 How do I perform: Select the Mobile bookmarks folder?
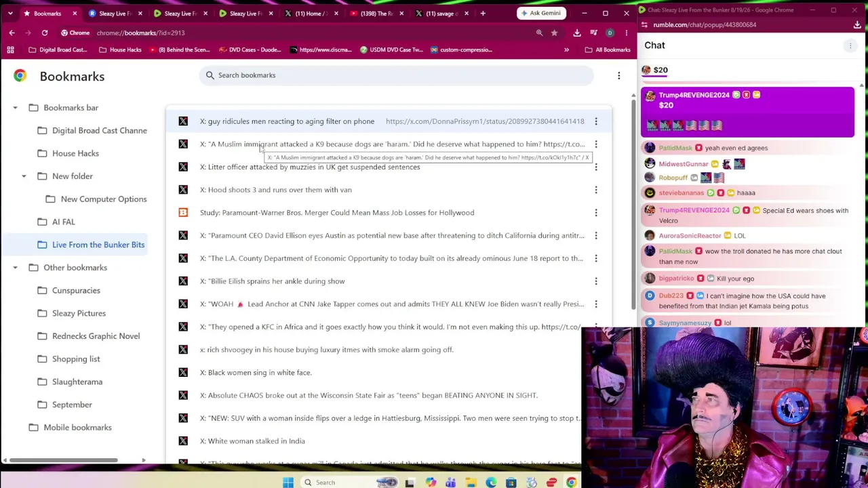(x=71, y=428)
